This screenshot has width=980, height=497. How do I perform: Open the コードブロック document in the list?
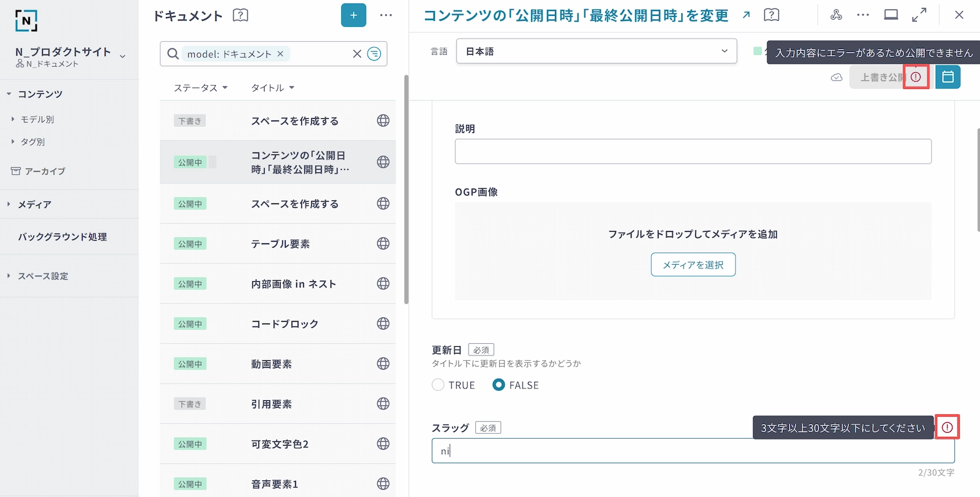pyautogui.click(x=285, y=324)
